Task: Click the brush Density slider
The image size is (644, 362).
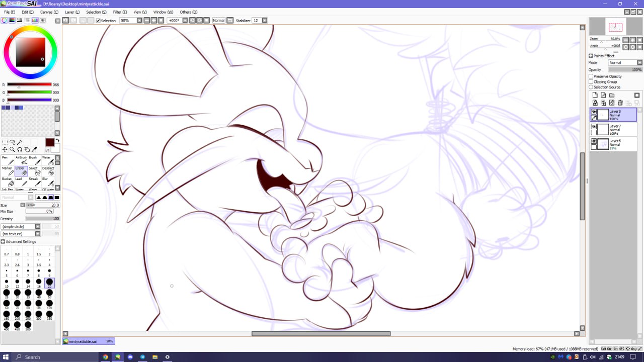Action: pyautogui.click(x=43, y=219)
